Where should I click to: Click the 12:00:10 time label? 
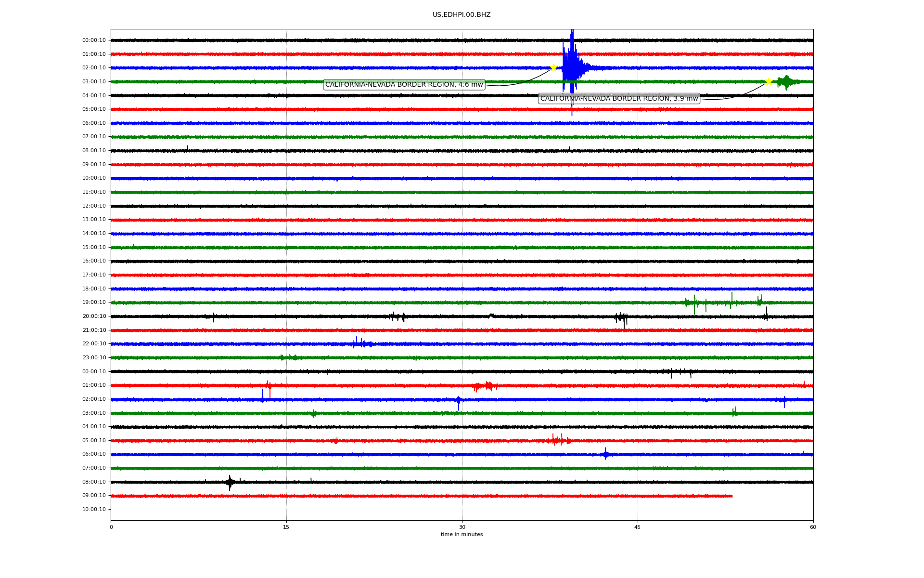pyautogui.click(x=94, y=206)
